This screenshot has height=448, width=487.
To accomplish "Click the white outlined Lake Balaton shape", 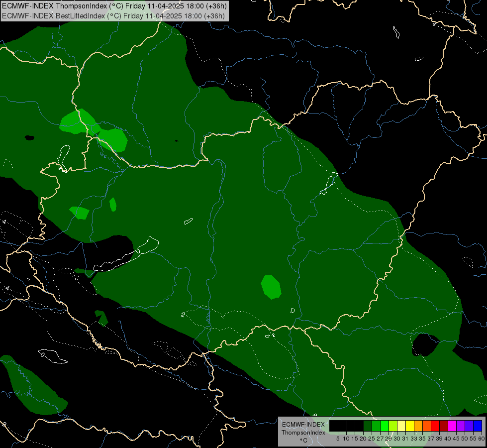I will coord(126,254).
